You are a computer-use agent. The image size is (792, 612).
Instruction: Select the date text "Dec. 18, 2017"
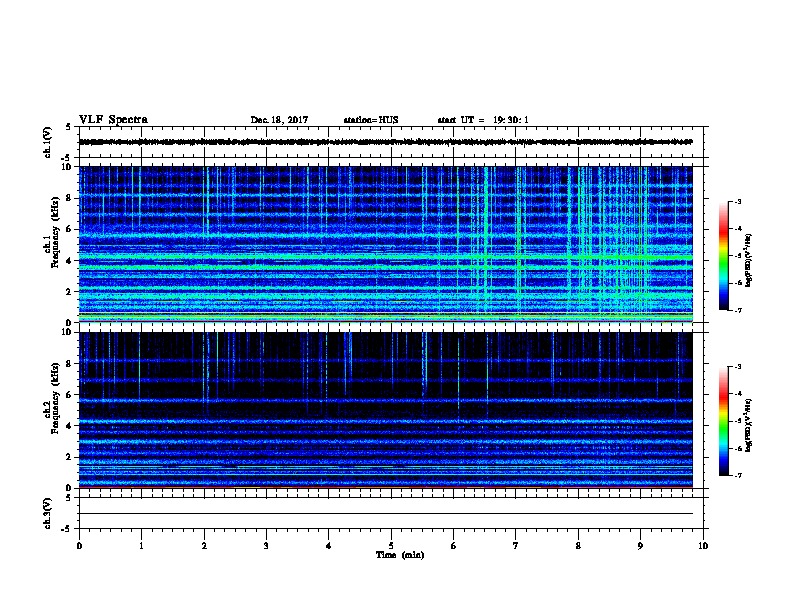[x=279, y=120]
